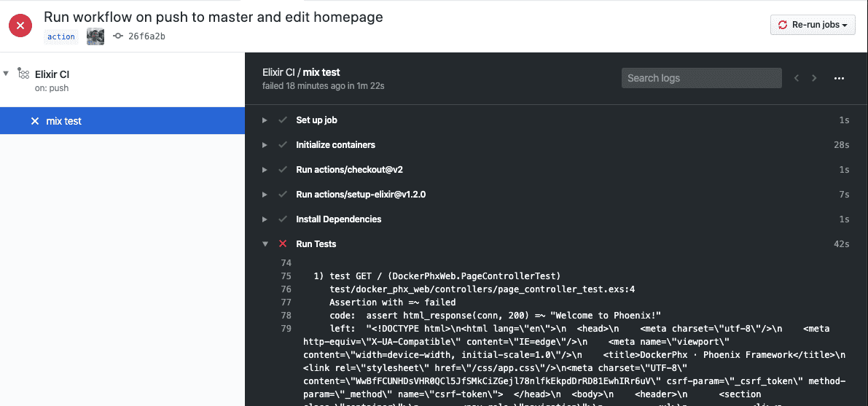The height and width of the screenshot is (406, 868).
Task: Click the page_controller_test.exs:4 log line
Action: pyautogui.click(x=482, y=289)
